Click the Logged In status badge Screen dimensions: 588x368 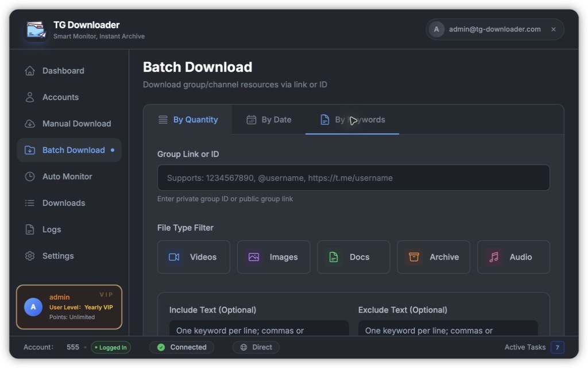tap(111, 347)
